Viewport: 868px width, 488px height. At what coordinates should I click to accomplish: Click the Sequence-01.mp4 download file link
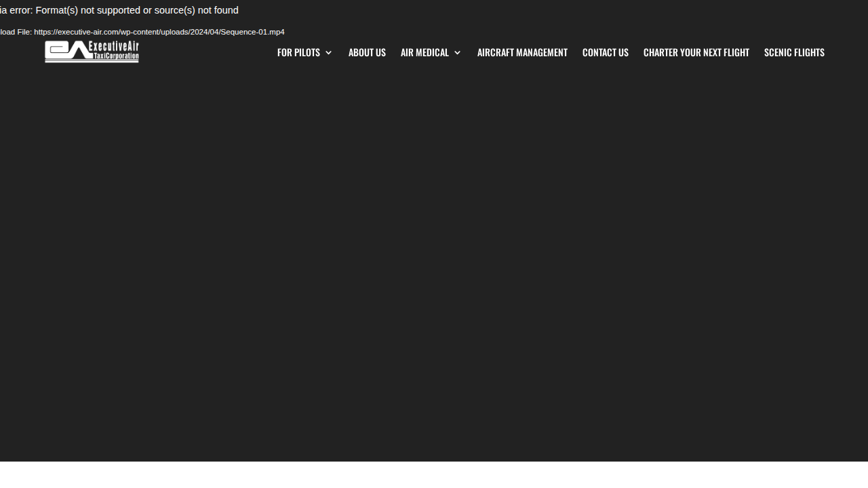pos(159,31)
